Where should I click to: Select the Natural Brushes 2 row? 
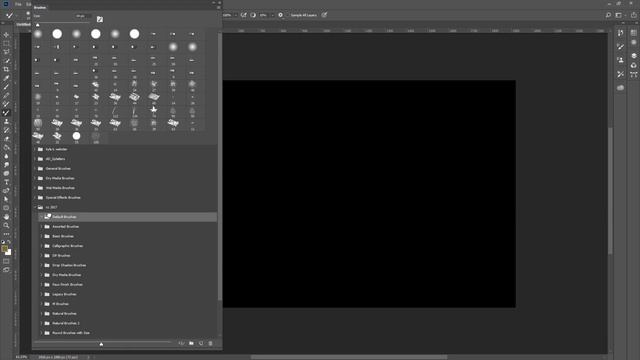tap(128, 323)
